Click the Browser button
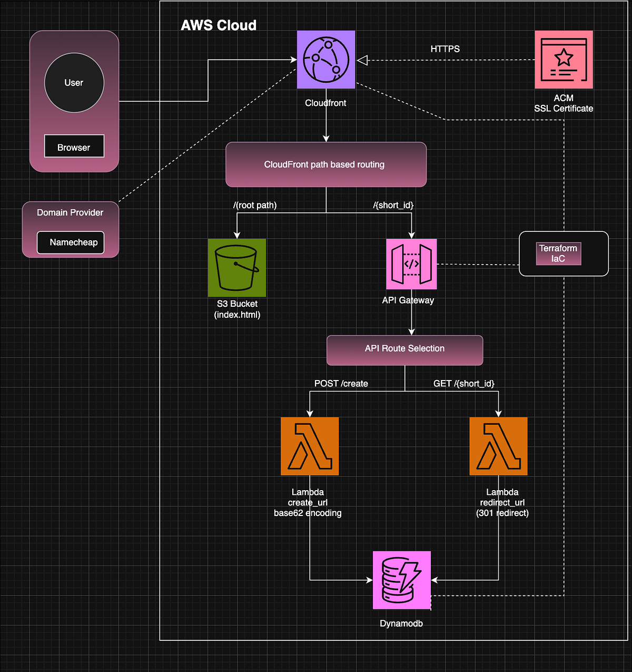This screenshot has width=632, height=672. pos(74,147)
